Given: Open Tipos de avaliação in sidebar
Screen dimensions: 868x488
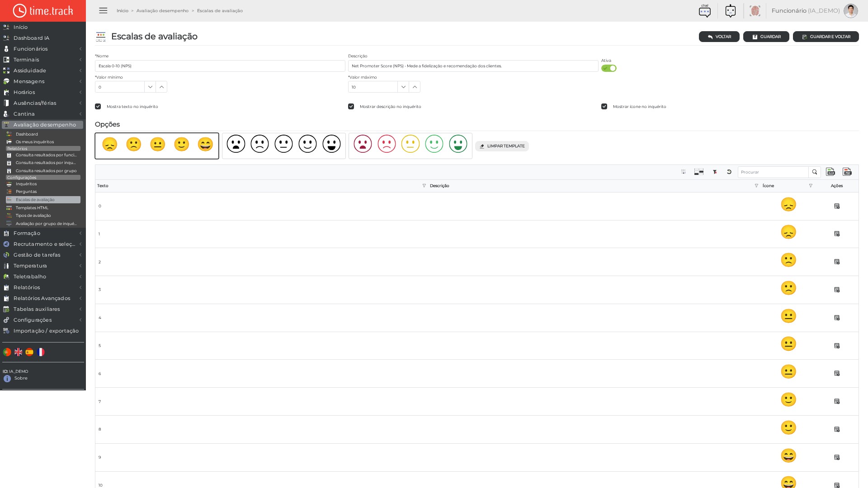Looking at the screenshot, I should point(33,216).
